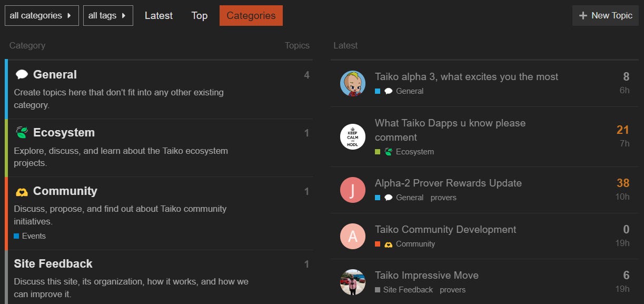Open topic Taiko Impressive Move
This screenshot has height=304, width=644.
(x=427, y=276)
